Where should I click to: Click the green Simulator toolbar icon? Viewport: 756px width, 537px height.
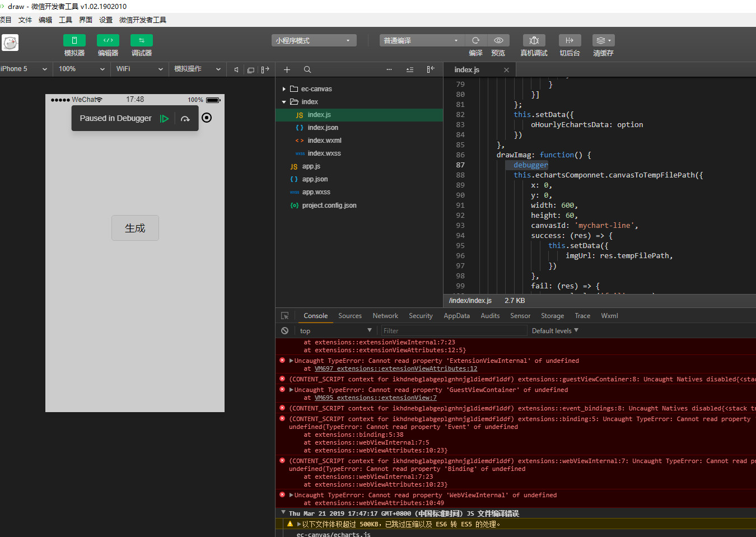[x=74, y=40]
